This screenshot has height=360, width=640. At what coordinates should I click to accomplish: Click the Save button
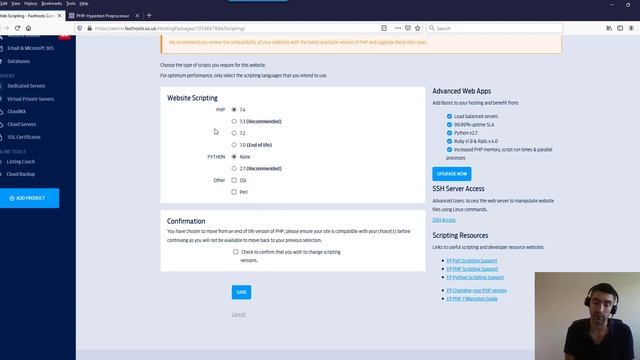[x=241, y=292]
